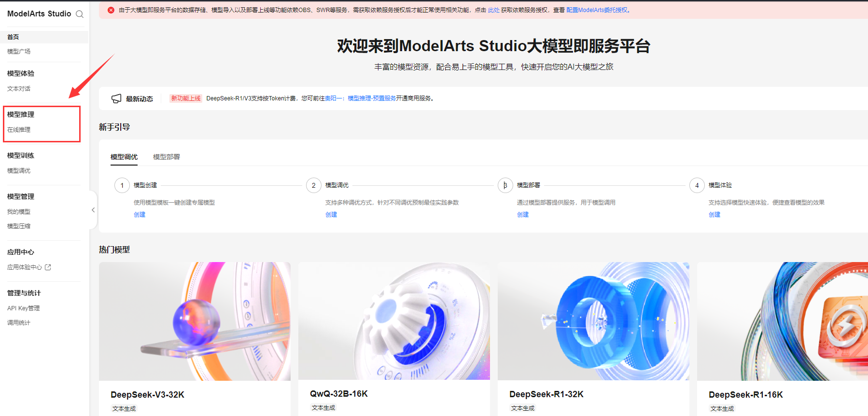The image size is (868, 416).
Task: Switch to the 模型调优 guide tab
Action: [x=124, y=157]
